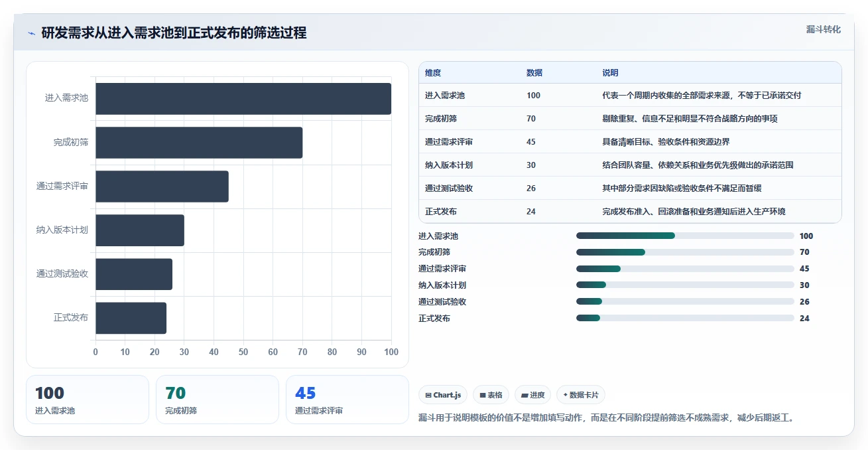868x450 pixels.
Task: Click the 正式发布 cell in the table
Action: 441,212
